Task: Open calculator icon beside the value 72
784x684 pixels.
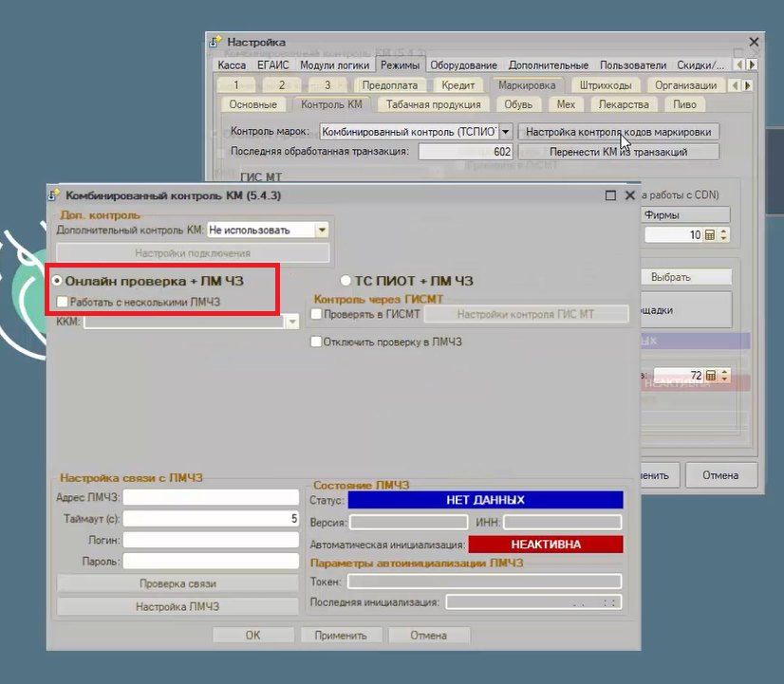Action: tap(711, 376)
